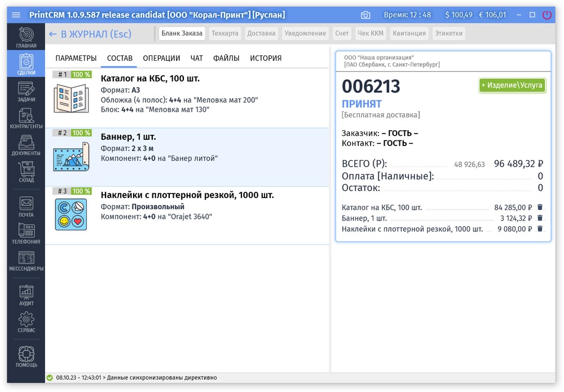Select the Доставка document button
The height and width of the screenshot is (392, 564).
262,33
